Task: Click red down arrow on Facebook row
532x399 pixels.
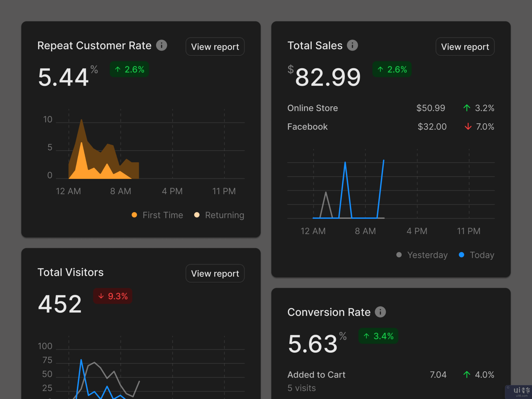Action: [x=468, y=127]
